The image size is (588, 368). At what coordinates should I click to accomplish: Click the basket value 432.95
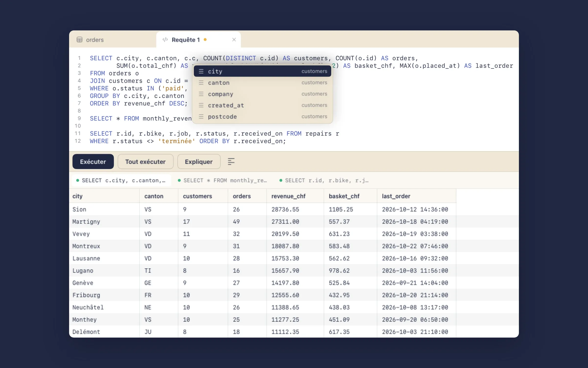(350, 295)
